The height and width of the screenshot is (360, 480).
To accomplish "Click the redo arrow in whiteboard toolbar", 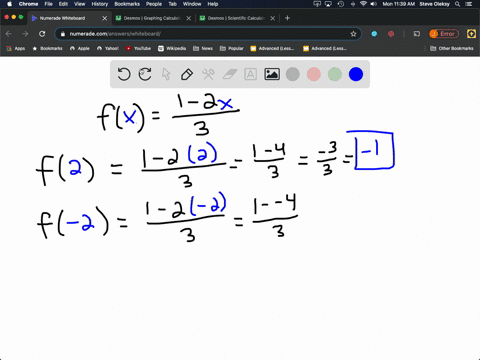I will pos(145,74).
